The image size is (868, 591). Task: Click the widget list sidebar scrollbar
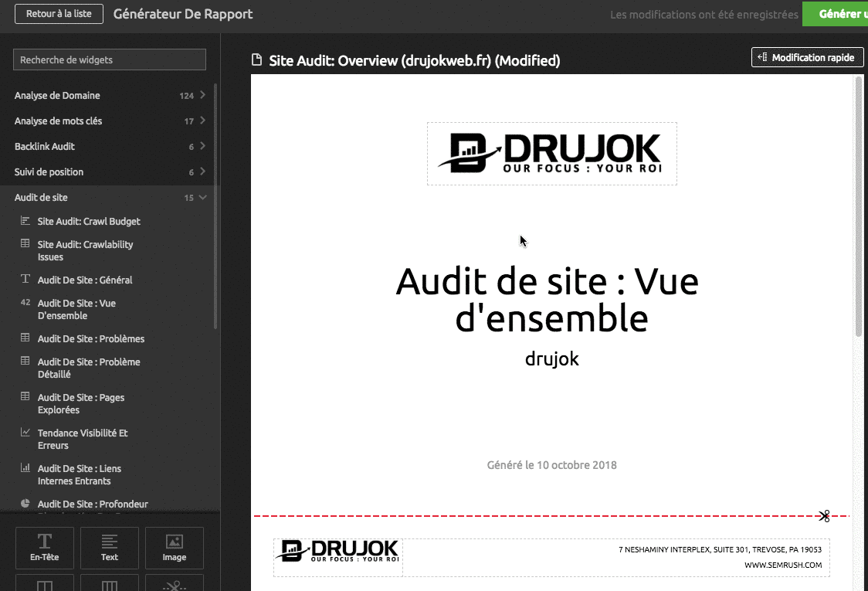tap(215, 206)
